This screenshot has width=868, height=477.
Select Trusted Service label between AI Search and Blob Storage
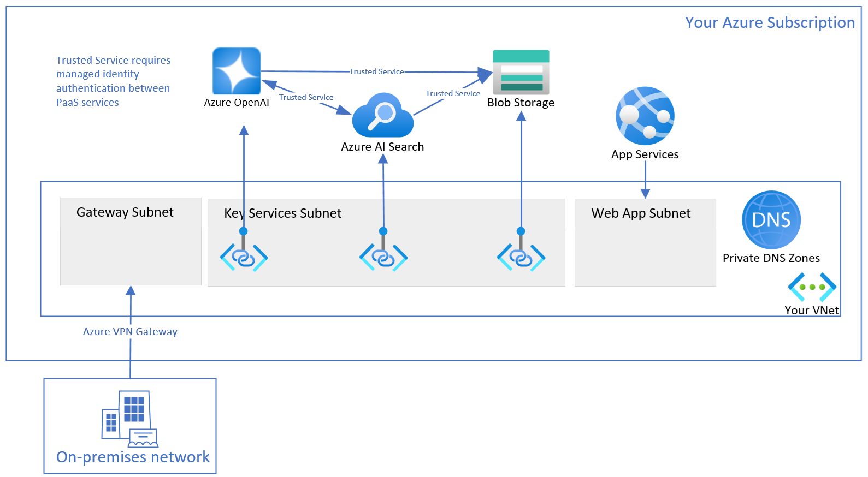[x=452, y=93]
